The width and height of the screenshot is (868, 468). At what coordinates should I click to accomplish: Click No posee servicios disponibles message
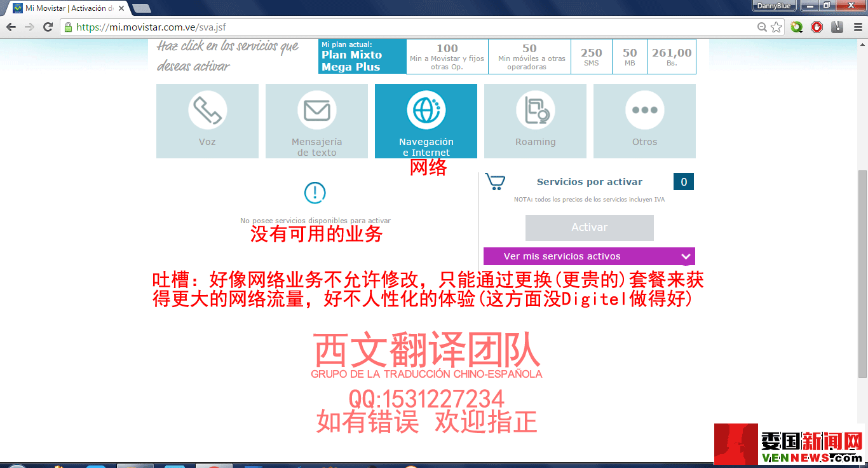pos(315,221)
